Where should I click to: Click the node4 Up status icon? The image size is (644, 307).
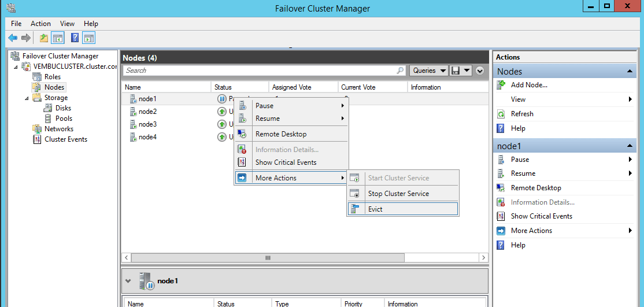[x=222, y=137]
